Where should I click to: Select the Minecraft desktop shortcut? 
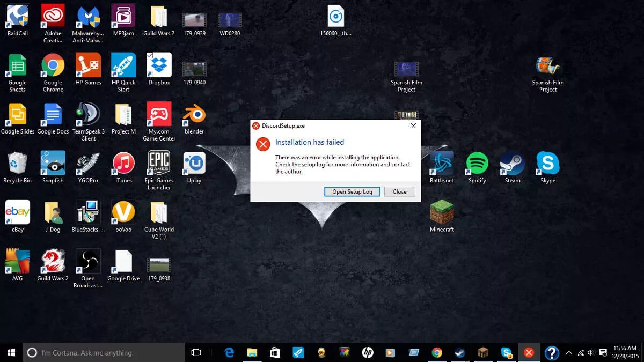[x=442, y=216]
